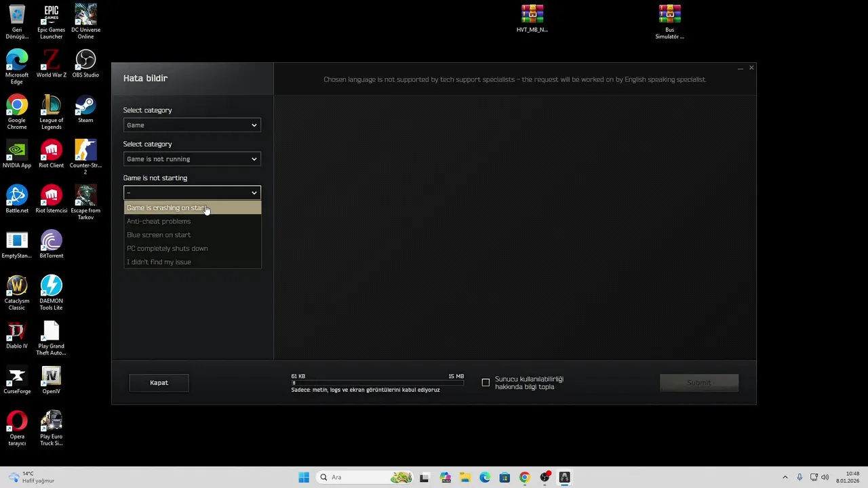Open OBS Studio from the taskbar

[x=545, y=477]
